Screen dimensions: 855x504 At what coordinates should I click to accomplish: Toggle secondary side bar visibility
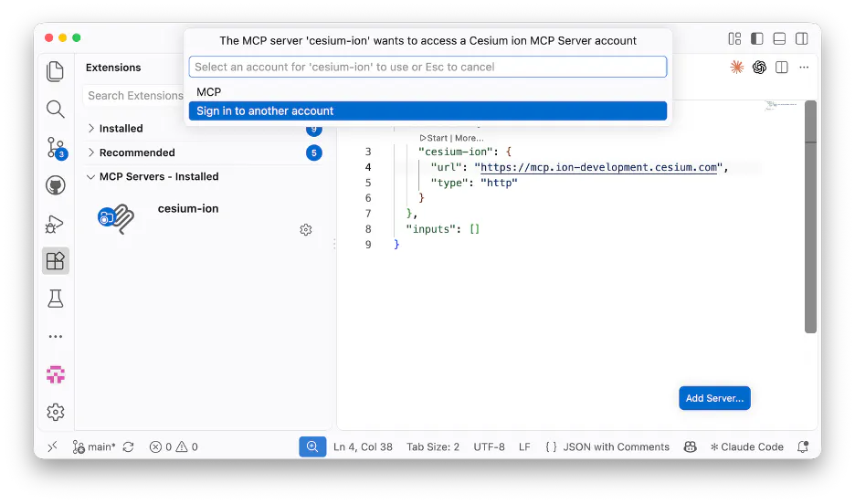pyautogui.click(x=802, y=38)
